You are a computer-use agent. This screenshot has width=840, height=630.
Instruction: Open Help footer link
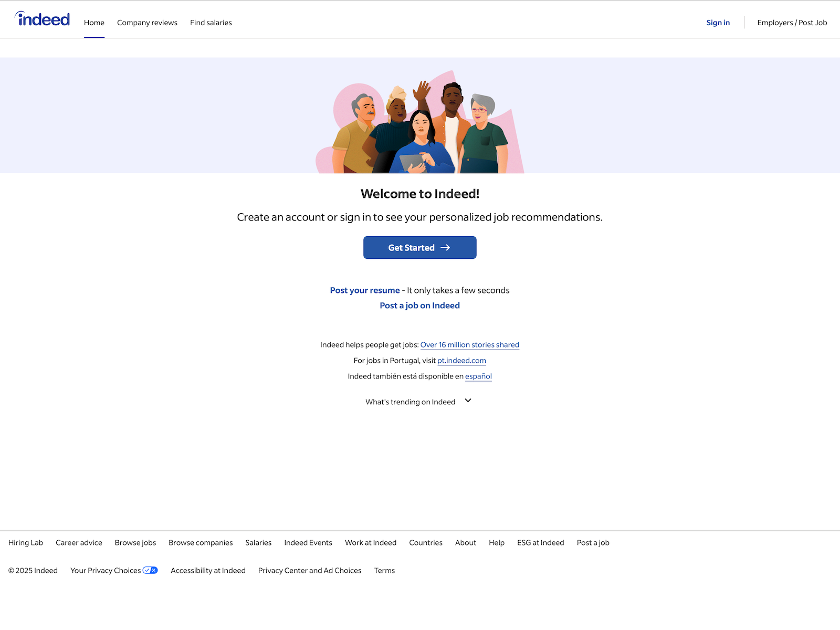click(497, 543)
